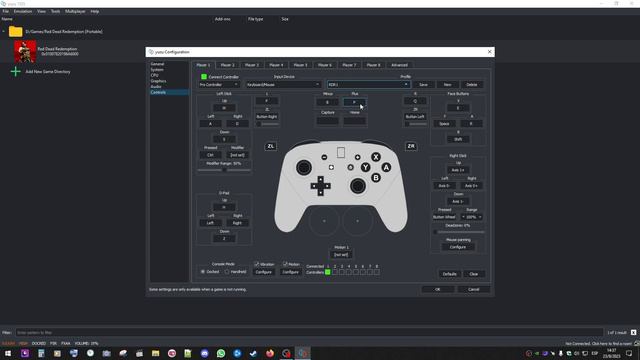Open the Windows Start menu

(x=8, y=353)
